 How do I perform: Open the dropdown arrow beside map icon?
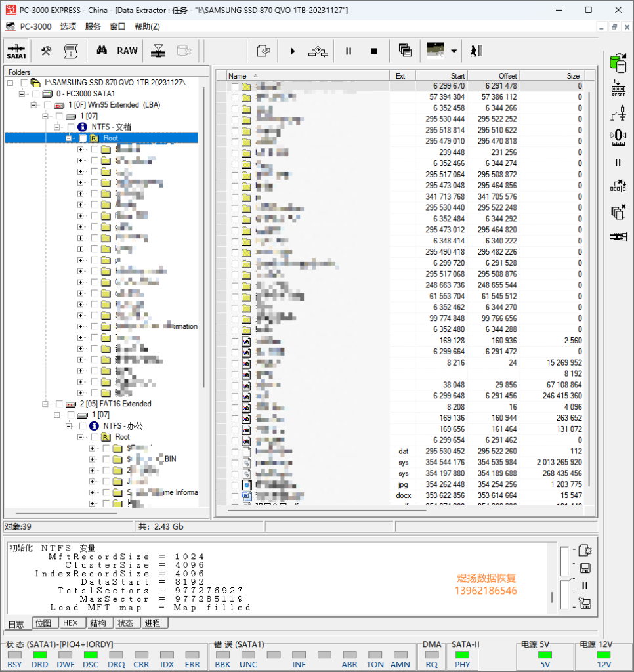pyautogui.click(x=454, y=51)
